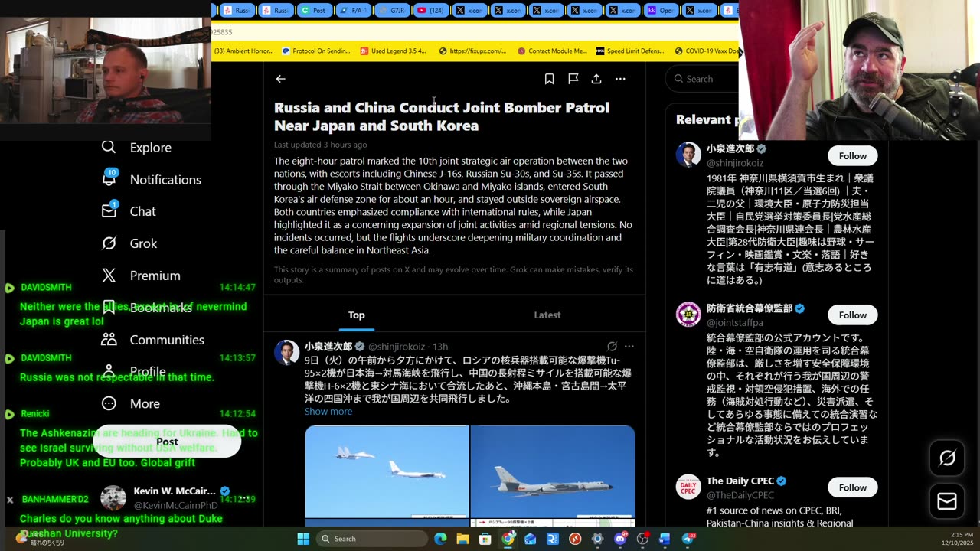Open Kevin W. McCair account switcher

coord(176,498)
